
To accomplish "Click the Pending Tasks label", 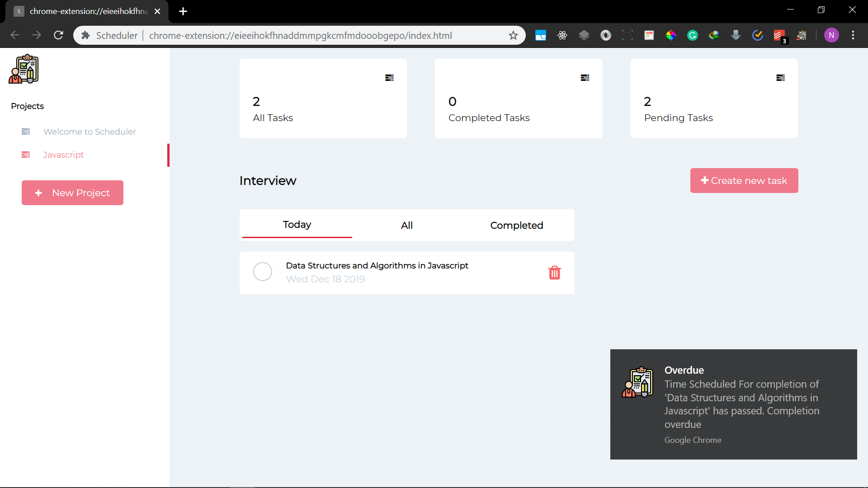I will [x=678, y=117].
